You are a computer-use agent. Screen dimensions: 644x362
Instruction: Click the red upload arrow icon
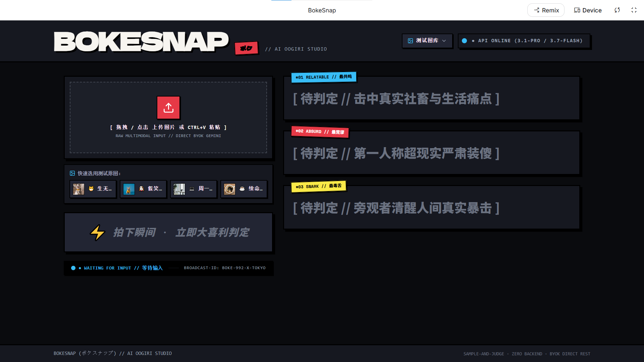[168, 108]
